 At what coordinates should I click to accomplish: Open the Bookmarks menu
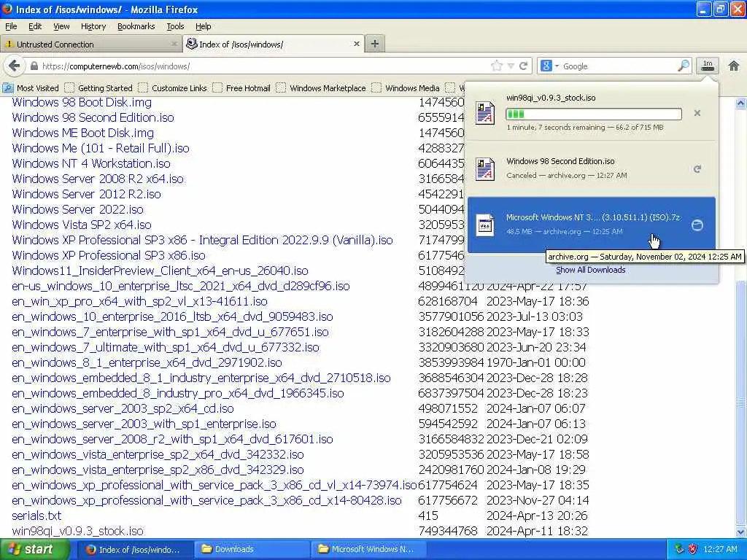[136, 26]
